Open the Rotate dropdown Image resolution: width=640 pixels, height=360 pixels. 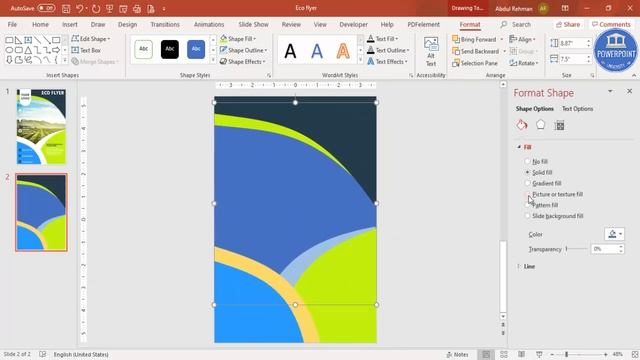point(524,63)
